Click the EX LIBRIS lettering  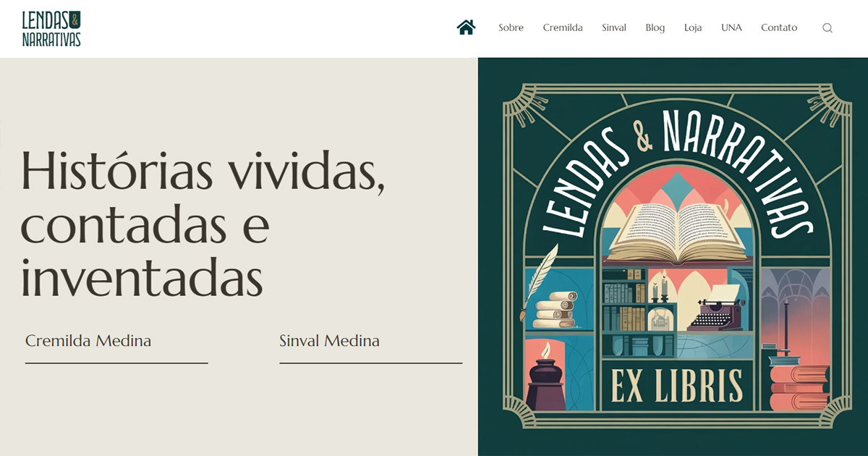678,385
